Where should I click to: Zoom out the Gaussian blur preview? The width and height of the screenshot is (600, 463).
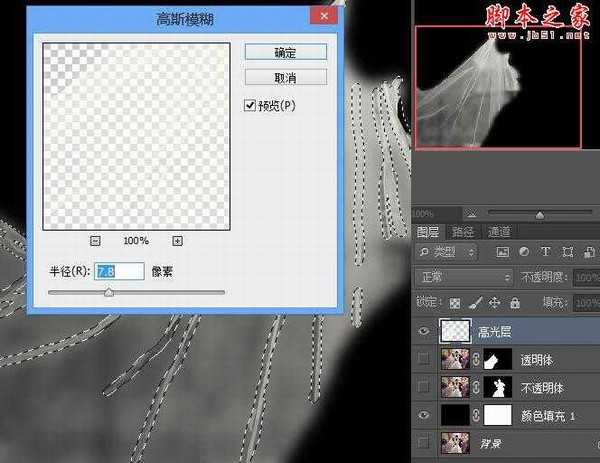tap(96, 241)
